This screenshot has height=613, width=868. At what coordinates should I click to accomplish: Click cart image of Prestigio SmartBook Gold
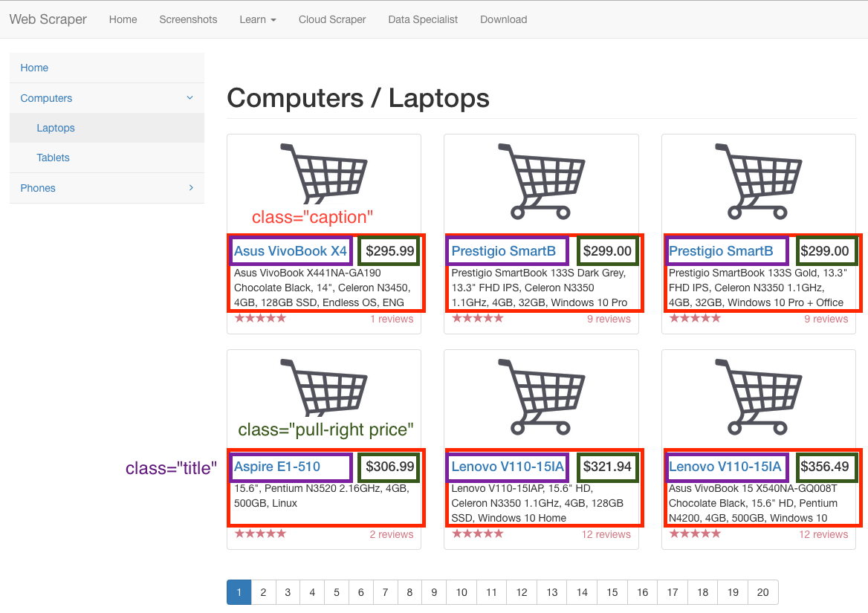(759, 182)
